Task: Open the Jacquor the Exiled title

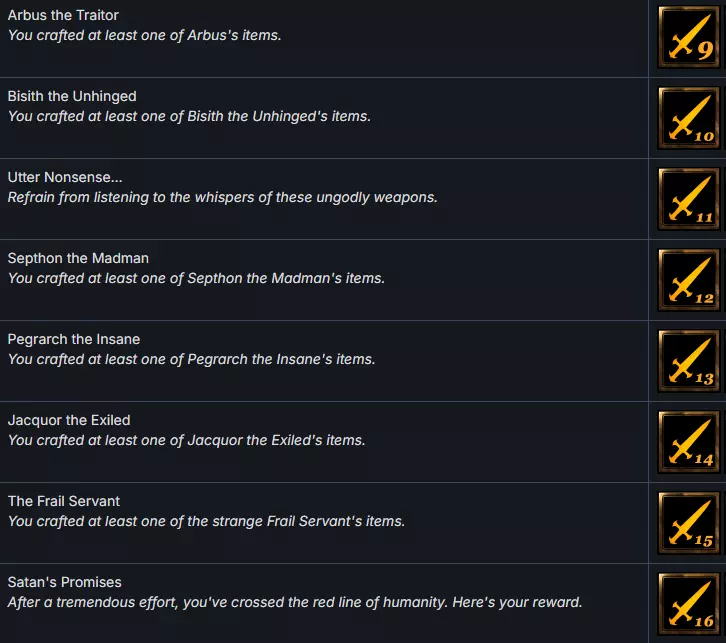Action: [x=69, y=420]
